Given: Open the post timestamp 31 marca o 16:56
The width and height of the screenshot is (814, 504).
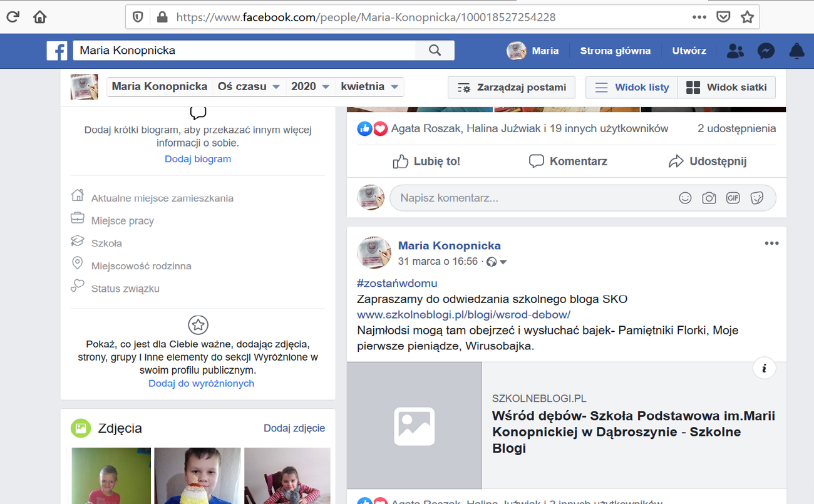Looking at the screenshot, I should pos(438,262).
